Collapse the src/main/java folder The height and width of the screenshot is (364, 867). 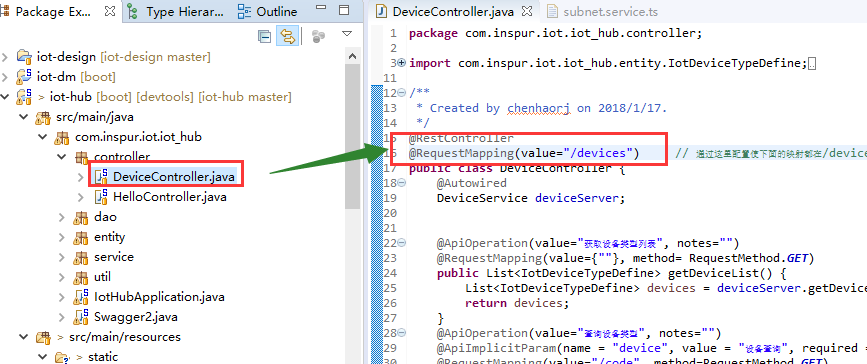[x=24, y=117]
